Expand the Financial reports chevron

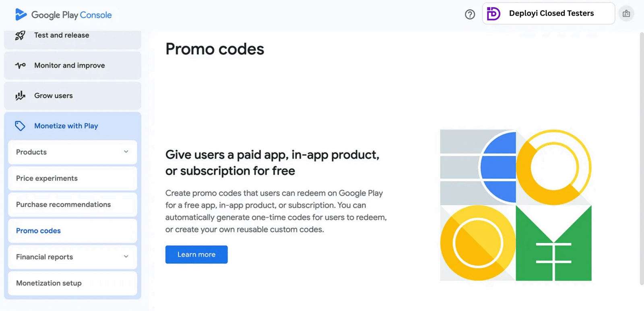[x=126, y=257]
